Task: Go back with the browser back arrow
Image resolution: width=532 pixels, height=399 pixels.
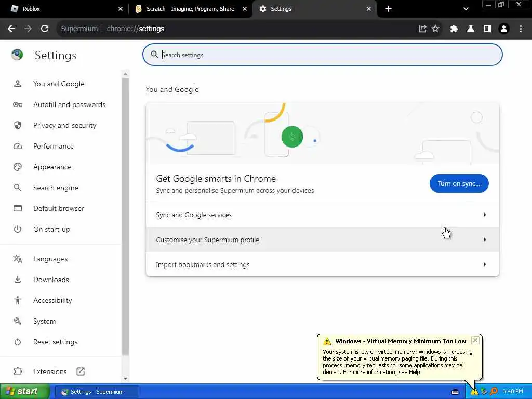Action: tap(11, 29)
